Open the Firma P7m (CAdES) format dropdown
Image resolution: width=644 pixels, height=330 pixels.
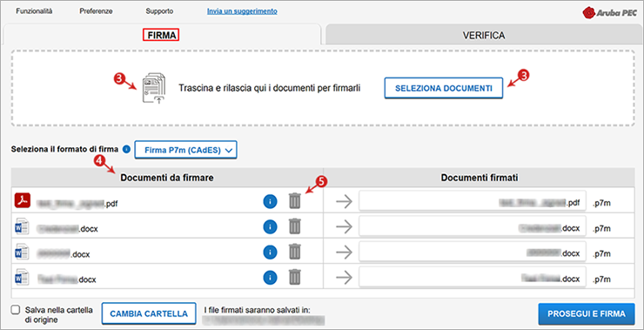coord(185,150)
